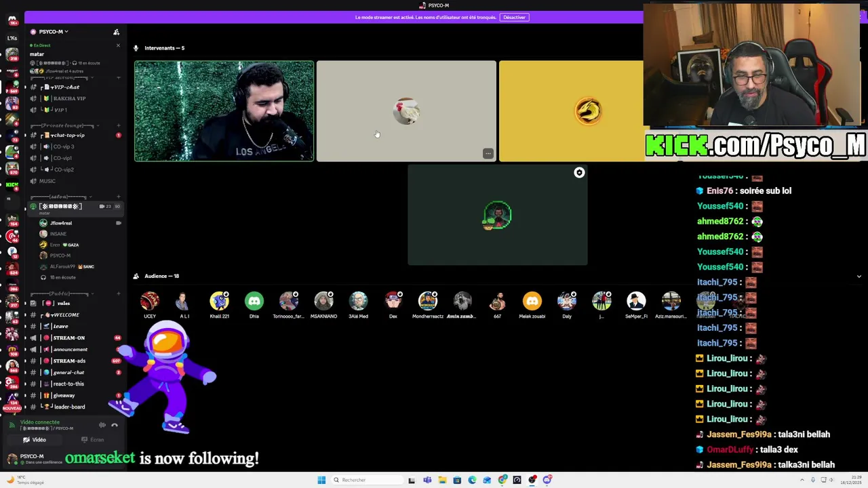Toggle the Vidéo camera button
868x488 pixels.
35,440
